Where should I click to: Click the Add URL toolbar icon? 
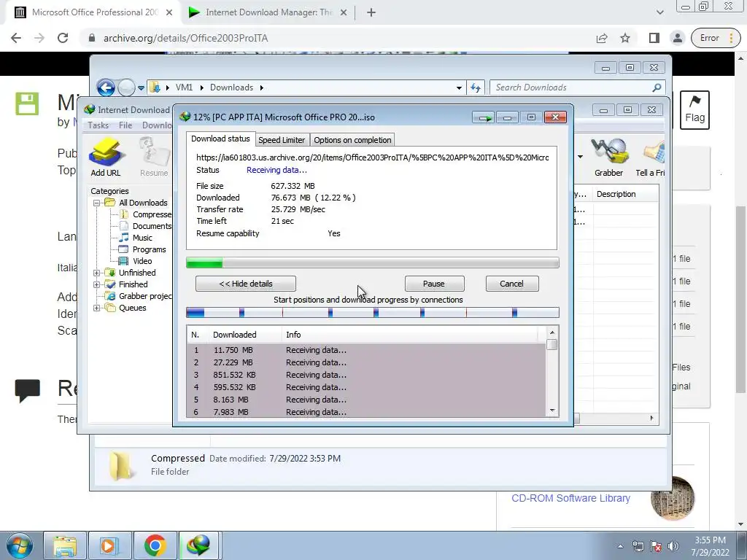pos(106,157)
